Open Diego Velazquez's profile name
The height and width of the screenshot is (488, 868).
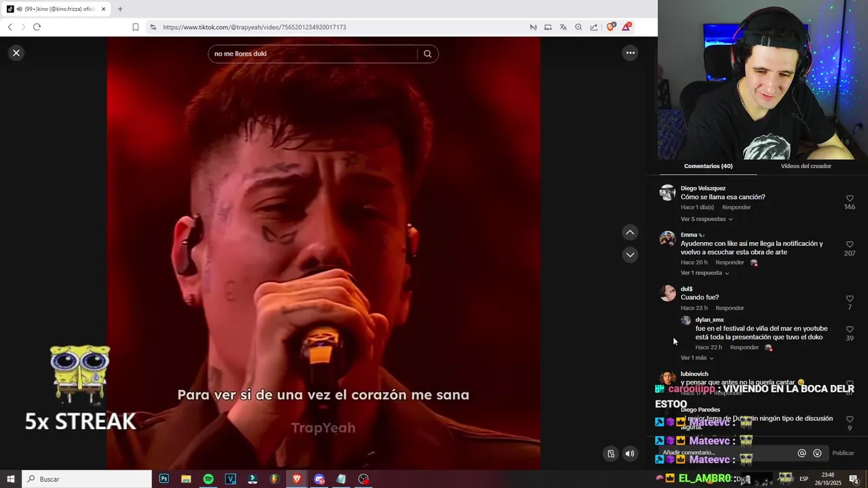click(703, 188)
